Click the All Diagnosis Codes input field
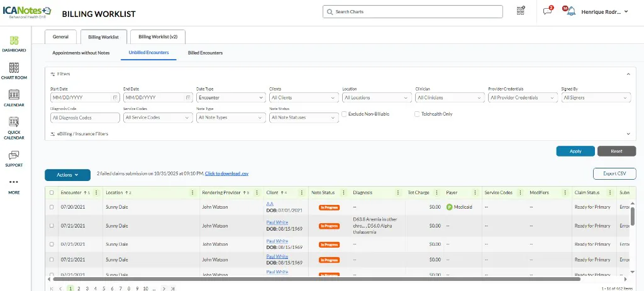Image resolution: width=644 pixels, height=291 pixels. (85, 118)
